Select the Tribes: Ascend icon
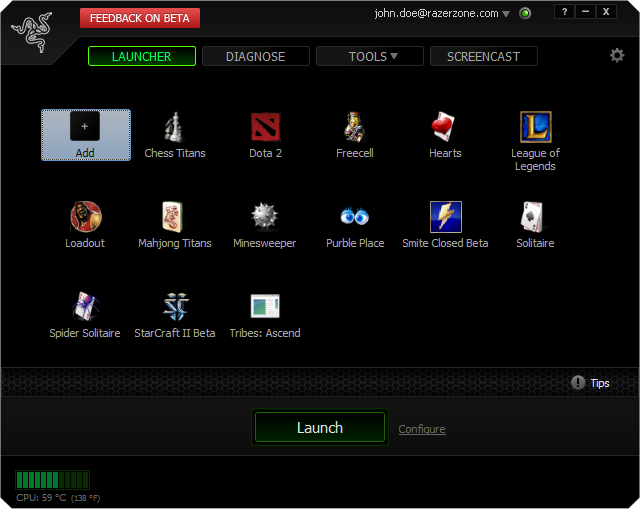The height and width of the screenshot is (509, 640). pos(265,306)
